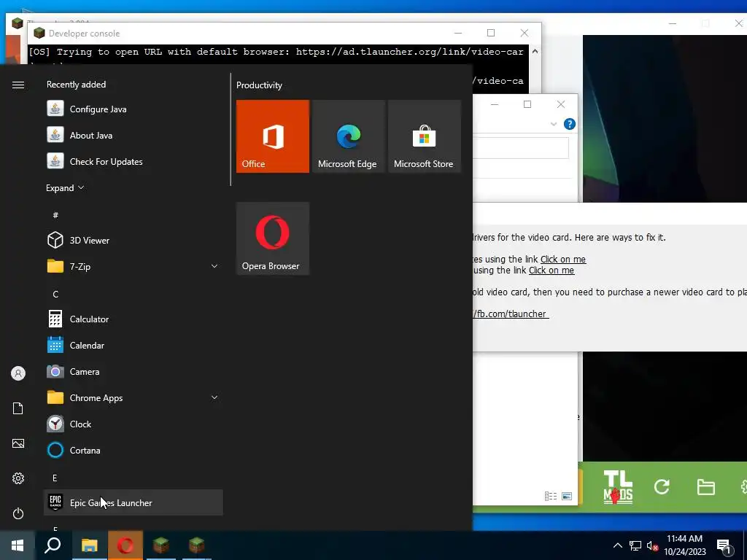This screenshot has height=560, width=747.
Task: Launch Epic Games Launcher
Action: point(133,502)
